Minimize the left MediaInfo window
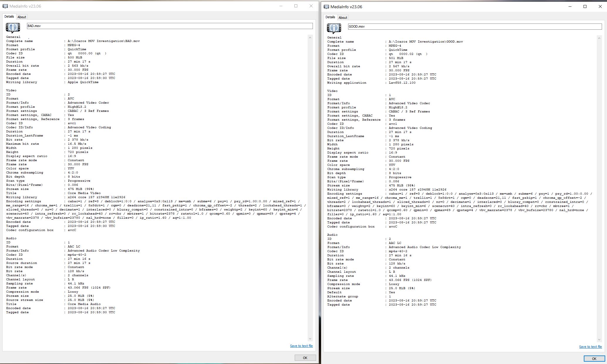Image resolution: width=607 pixels, height=364 pixels. [281, 6]
